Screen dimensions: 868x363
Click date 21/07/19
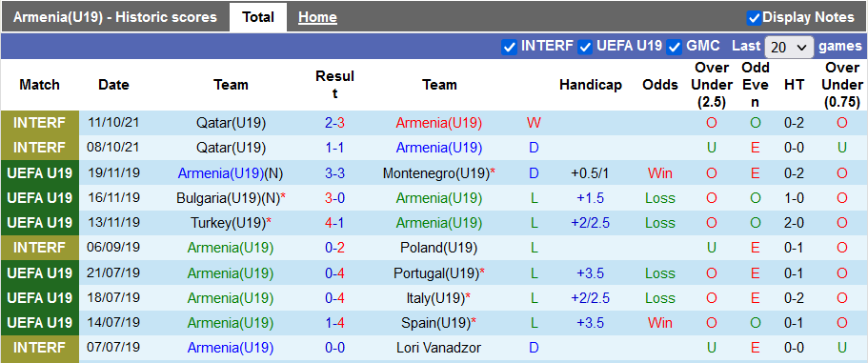[x=113, y=272]
